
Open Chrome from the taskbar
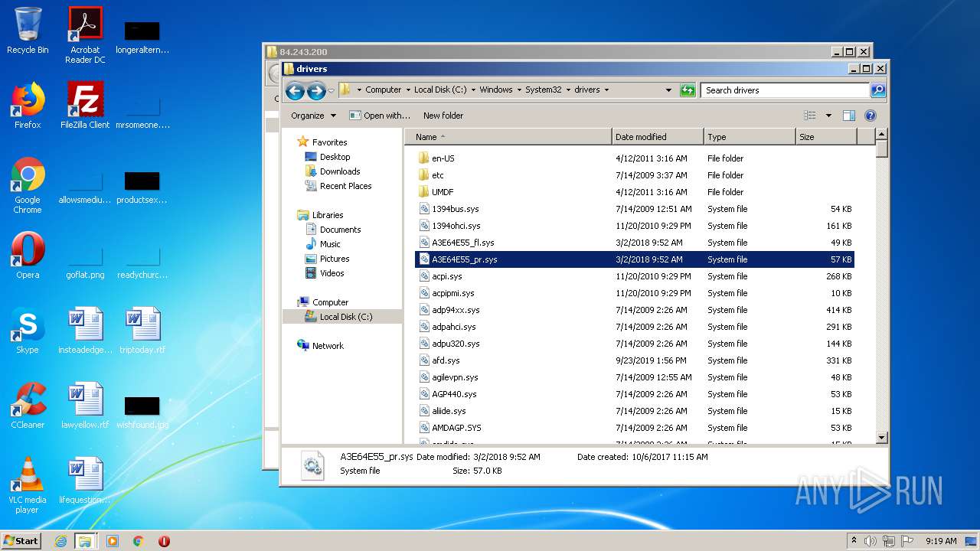pos(139,541)
